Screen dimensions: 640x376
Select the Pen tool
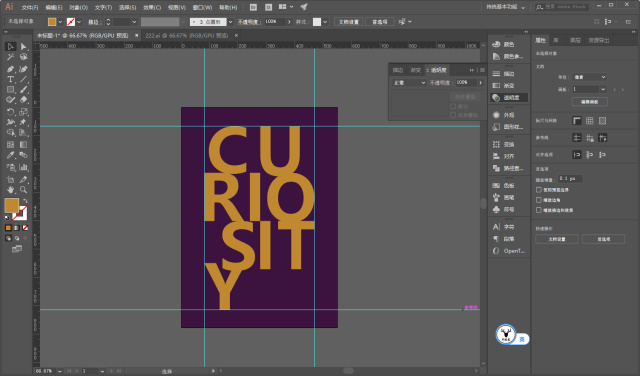[11, 69]
